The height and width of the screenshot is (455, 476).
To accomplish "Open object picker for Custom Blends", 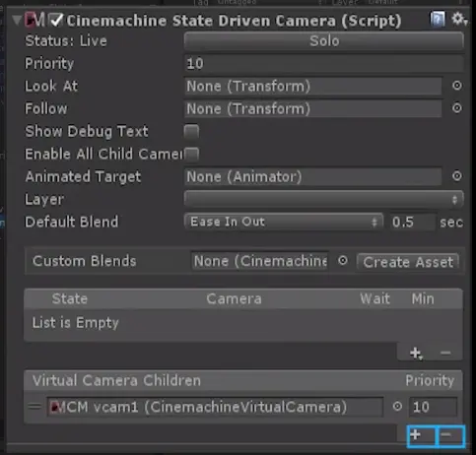I will (x=343, y=261).
